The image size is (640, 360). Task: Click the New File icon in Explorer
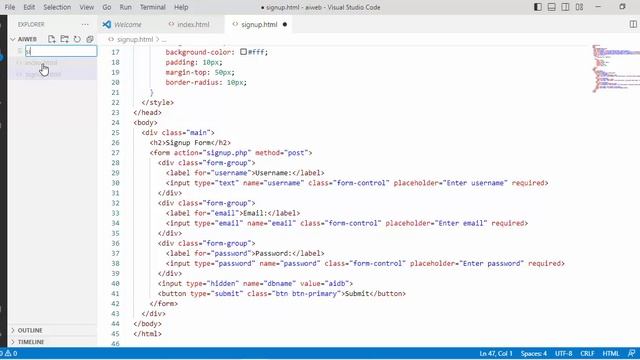[x=51, y=39]
